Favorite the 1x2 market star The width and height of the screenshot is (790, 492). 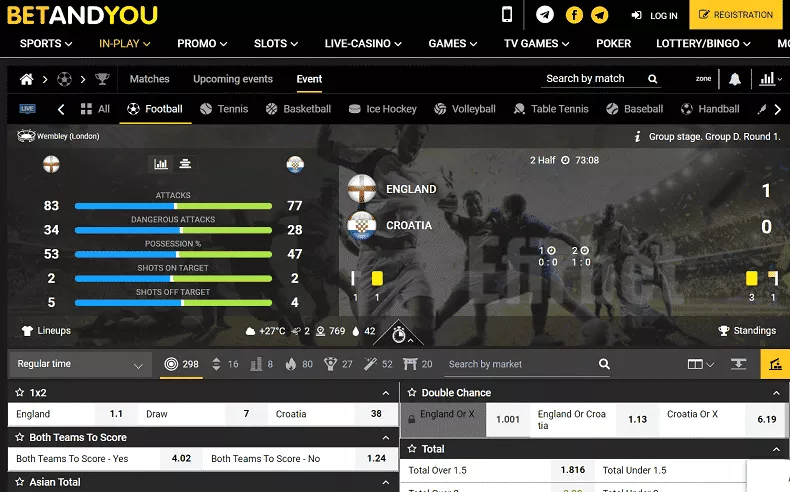coord(17,393)
